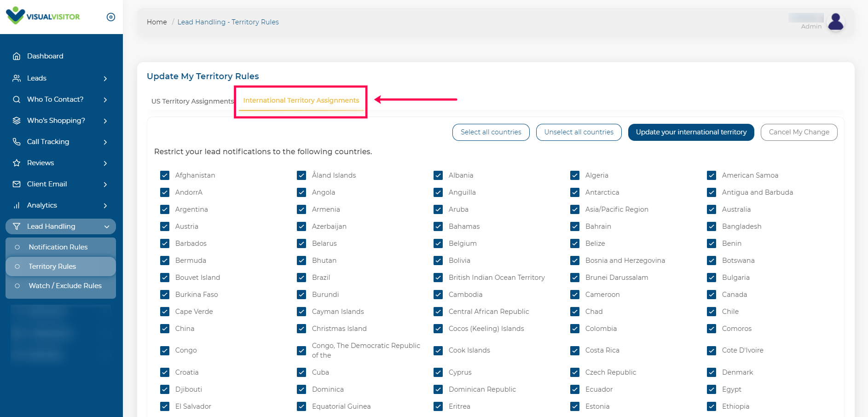The width and height of the screenshot is (868, 417).
Task: Switch to US Territory Assignments tab
Action: point(193,101)
